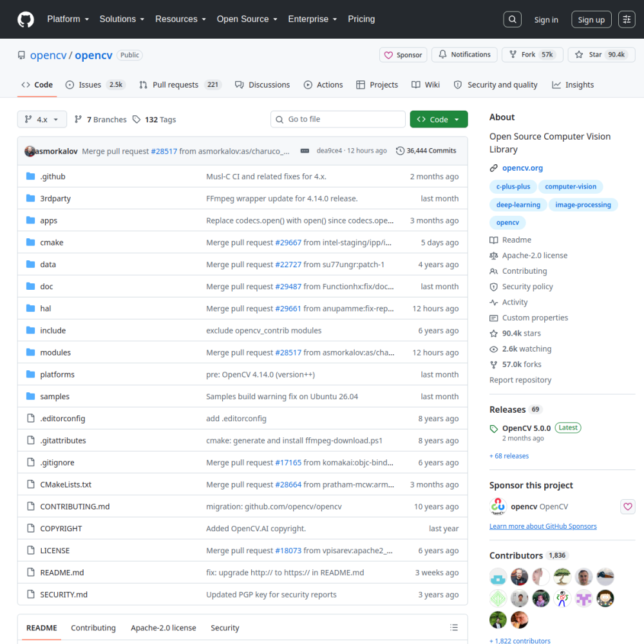Click the Pricing link

coord(361,19)
